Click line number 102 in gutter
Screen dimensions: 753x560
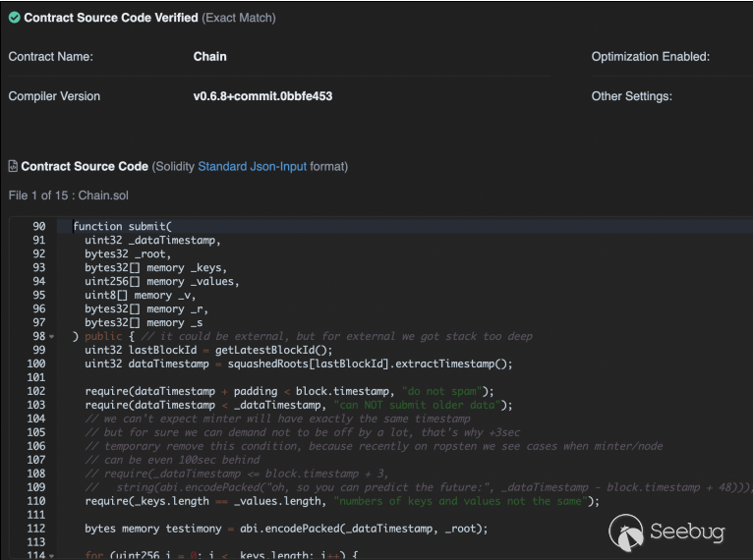(x=38, y=392)
